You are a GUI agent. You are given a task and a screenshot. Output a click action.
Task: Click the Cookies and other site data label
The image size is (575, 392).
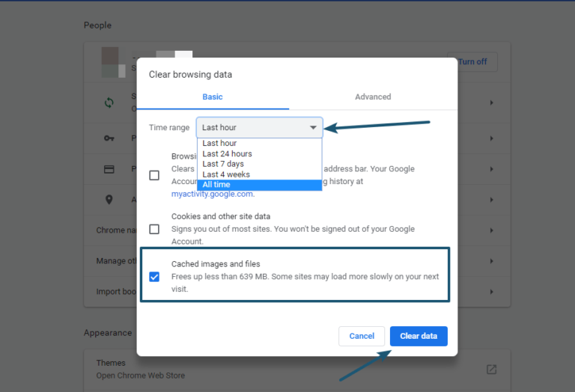click(221, 216)
